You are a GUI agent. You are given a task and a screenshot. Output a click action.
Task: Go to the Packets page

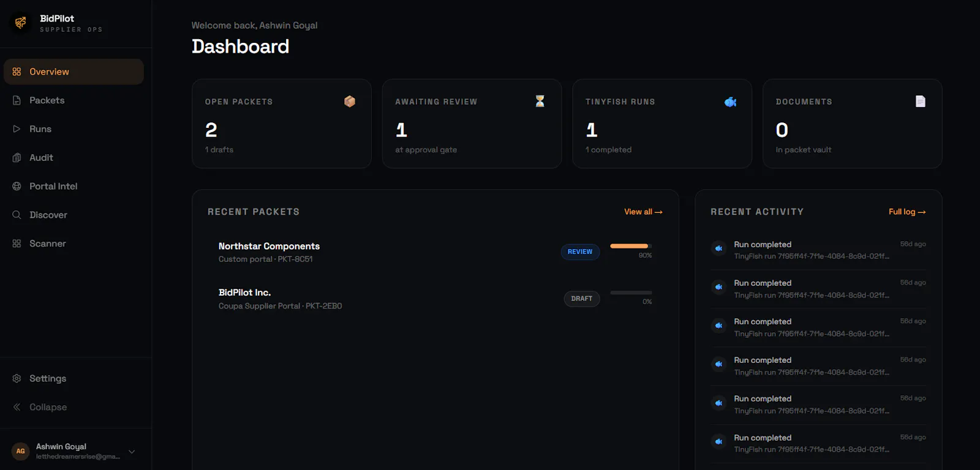(x=73, y=100)
